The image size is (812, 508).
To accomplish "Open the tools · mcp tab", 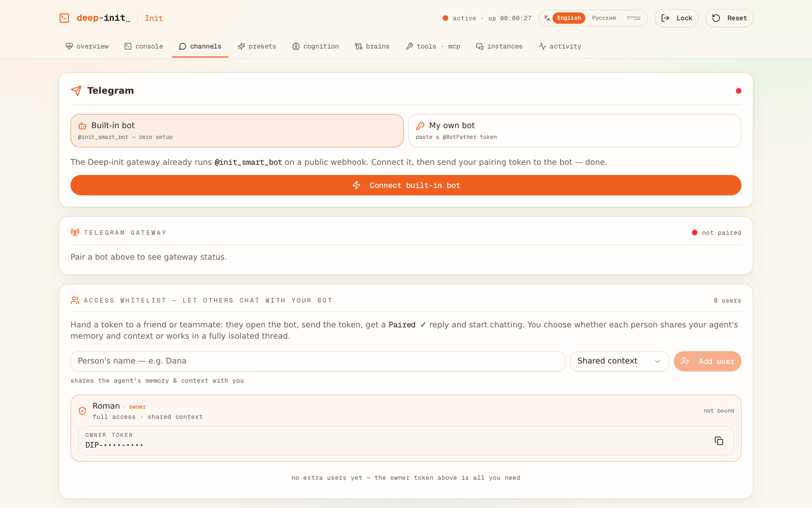I will (433, 46).
